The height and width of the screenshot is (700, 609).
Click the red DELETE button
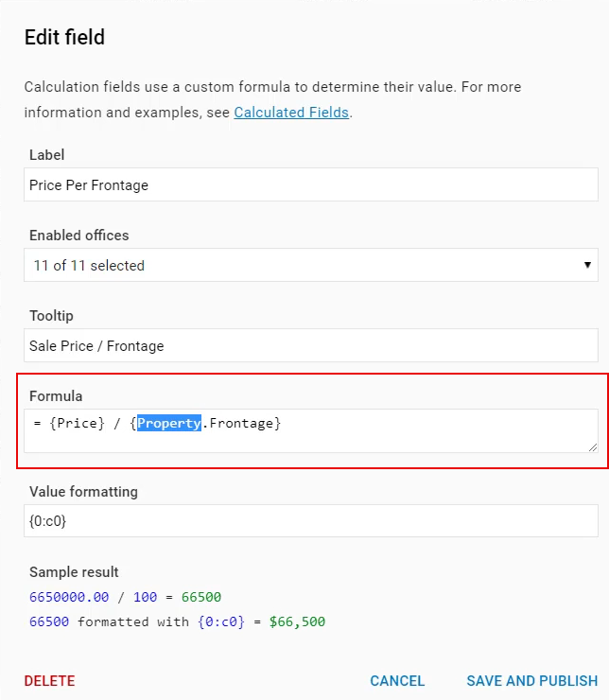[49, 681]
